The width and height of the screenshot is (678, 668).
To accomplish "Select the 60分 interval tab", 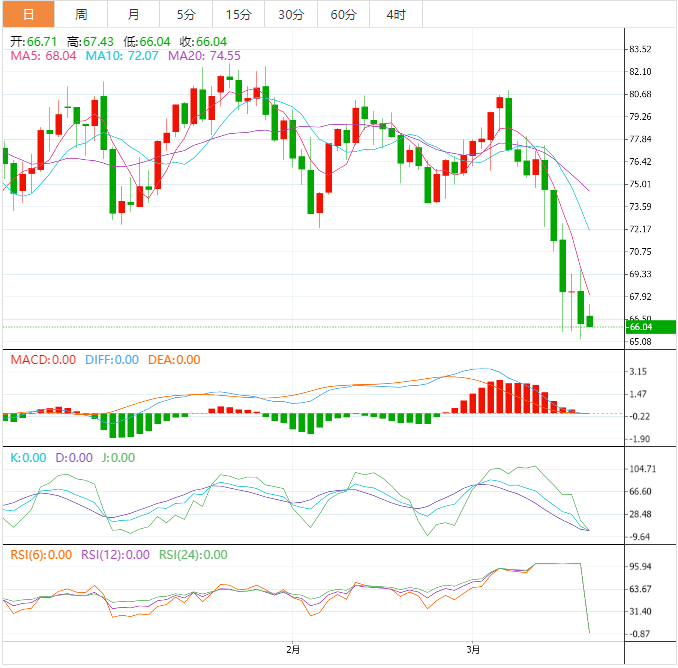I will click(343, 14).
